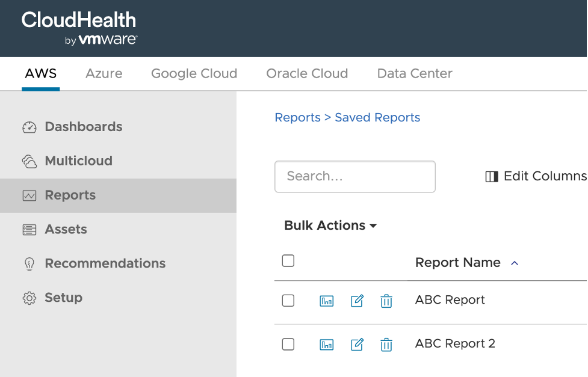
Task: Select the Oracle Cloud tab
Action: pyautogui.click(x=307, y=74)
